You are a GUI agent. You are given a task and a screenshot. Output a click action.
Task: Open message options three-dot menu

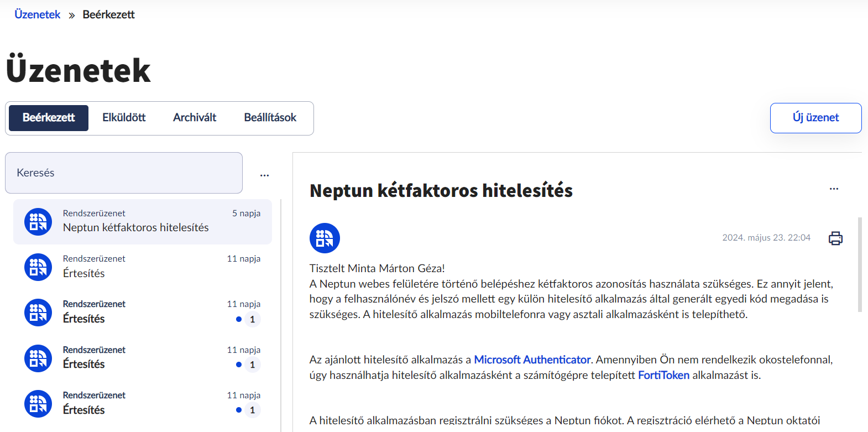click(x=834, y=189)
